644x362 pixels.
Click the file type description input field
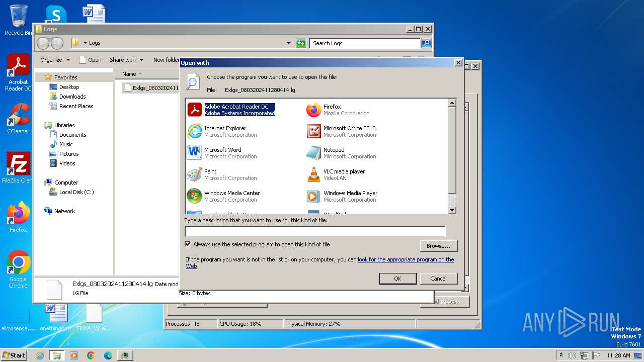[x=315, y=231]
